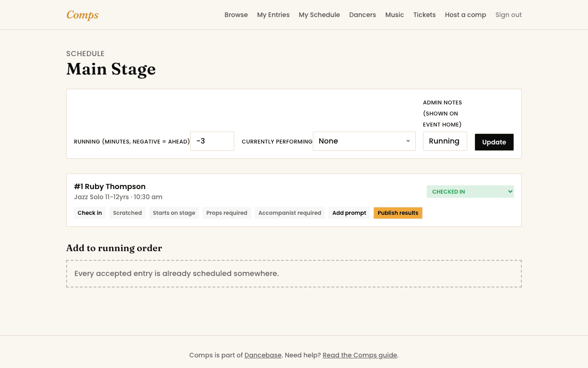The image size is (588, 368).
Task: Click the Comps logo
Action: pos(83,15)
